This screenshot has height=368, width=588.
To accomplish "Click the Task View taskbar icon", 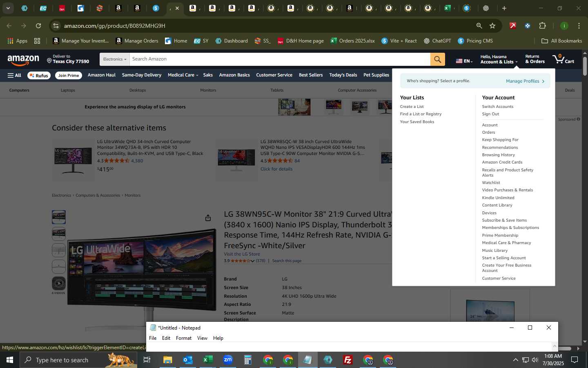I will point(147,360).
